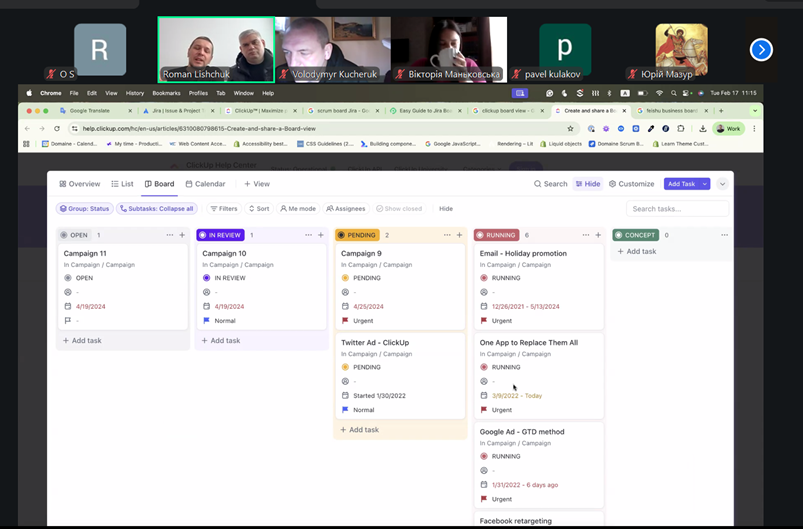Click assignee icon on Campaign 10 card
Screen dimensions: 803x529
(206, 292)
